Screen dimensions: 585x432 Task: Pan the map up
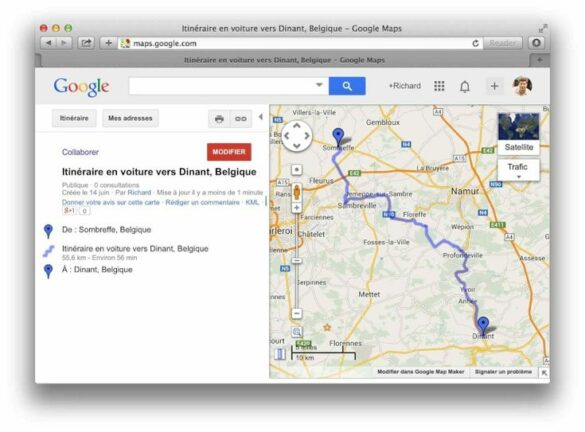pos(297,126)
